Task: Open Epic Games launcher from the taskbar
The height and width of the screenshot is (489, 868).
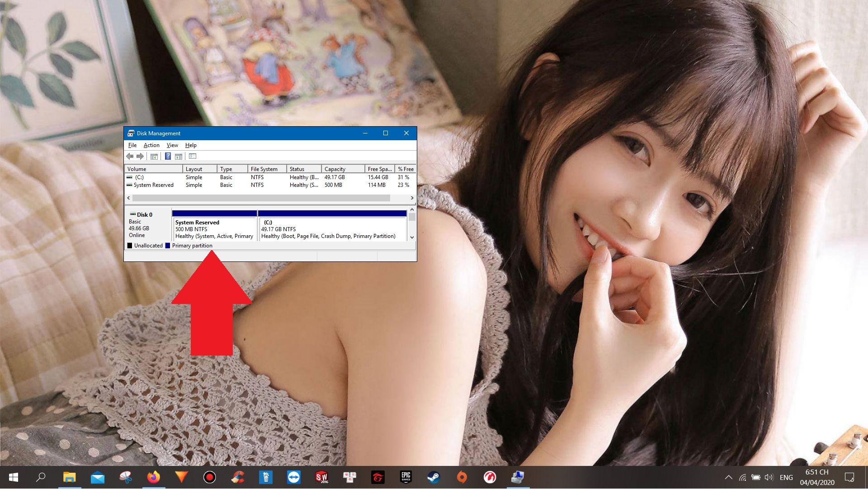Action: [406, 477]
